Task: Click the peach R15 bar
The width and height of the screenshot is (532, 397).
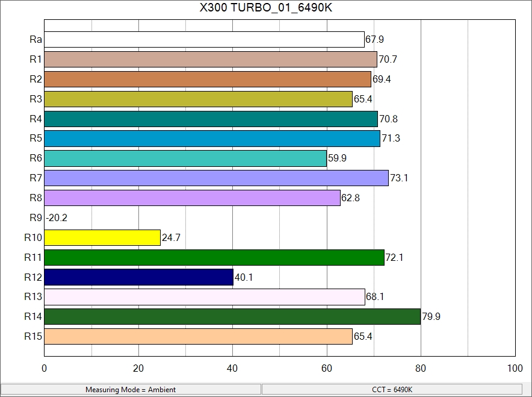Action: pyautogui.click(x=198, y=336)
